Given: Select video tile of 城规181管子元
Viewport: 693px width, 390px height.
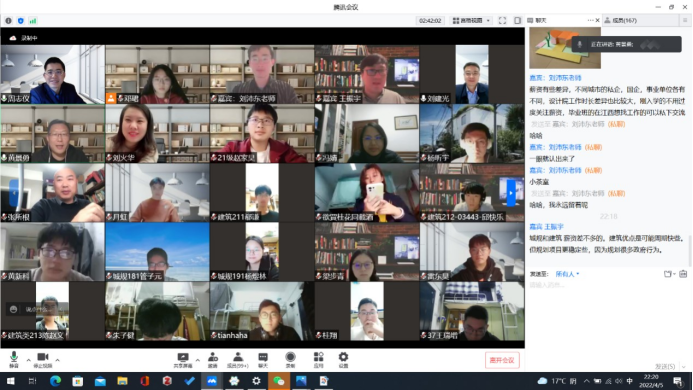Looking at the screenshot, I should point(157,252).
